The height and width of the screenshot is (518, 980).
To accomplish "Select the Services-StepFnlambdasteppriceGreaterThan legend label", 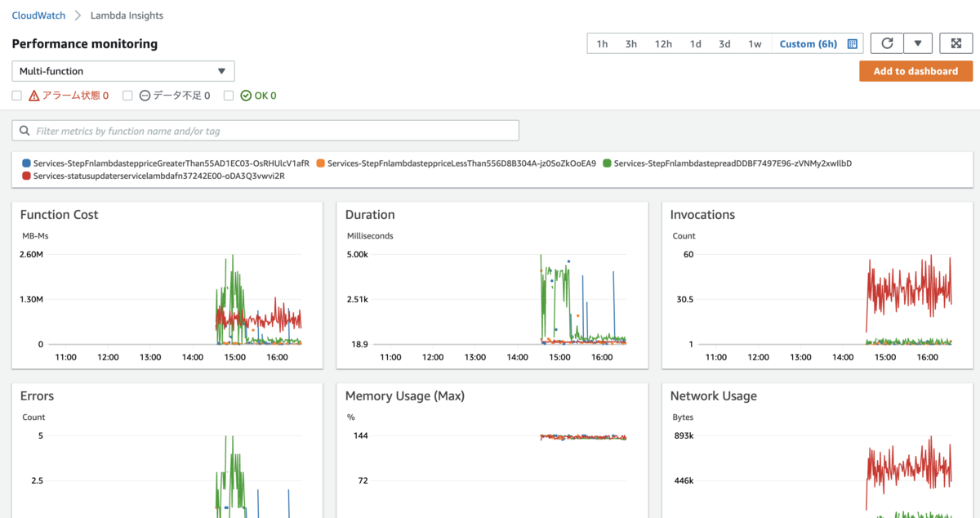I will coord(171,163).
